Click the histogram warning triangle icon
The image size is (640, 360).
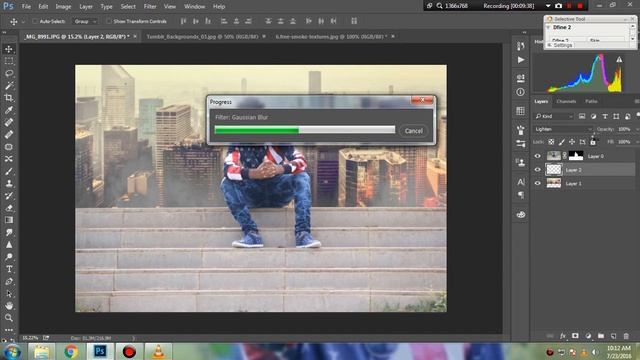[619, 60]
